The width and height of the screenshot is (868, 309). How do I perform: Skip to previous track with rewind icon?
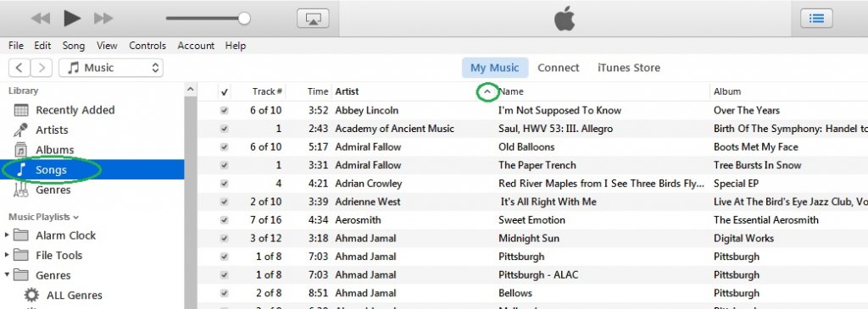(41, 19)
